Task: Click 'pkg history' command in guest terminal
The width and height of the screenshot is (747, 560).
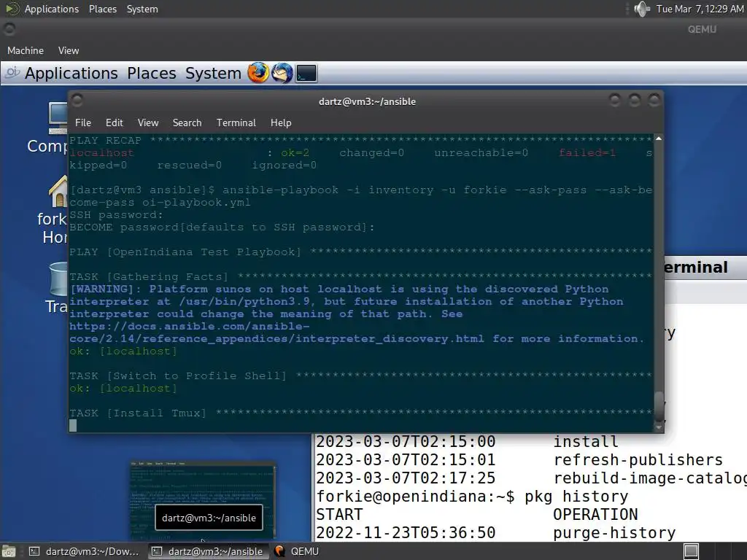Action: [576, 497]
